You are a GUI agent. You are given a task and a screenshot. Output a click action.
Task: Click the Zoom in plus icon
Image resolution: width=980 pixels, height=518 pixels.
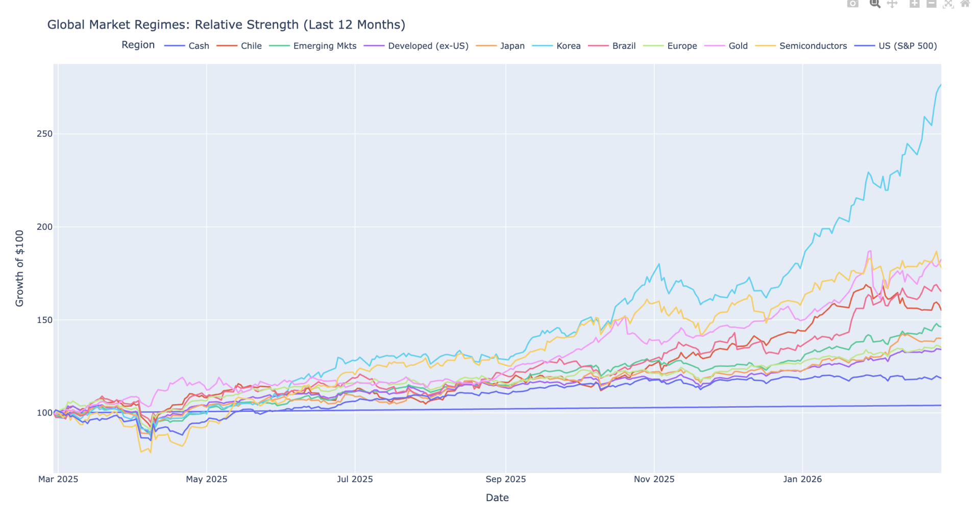[x=915, y=4]
